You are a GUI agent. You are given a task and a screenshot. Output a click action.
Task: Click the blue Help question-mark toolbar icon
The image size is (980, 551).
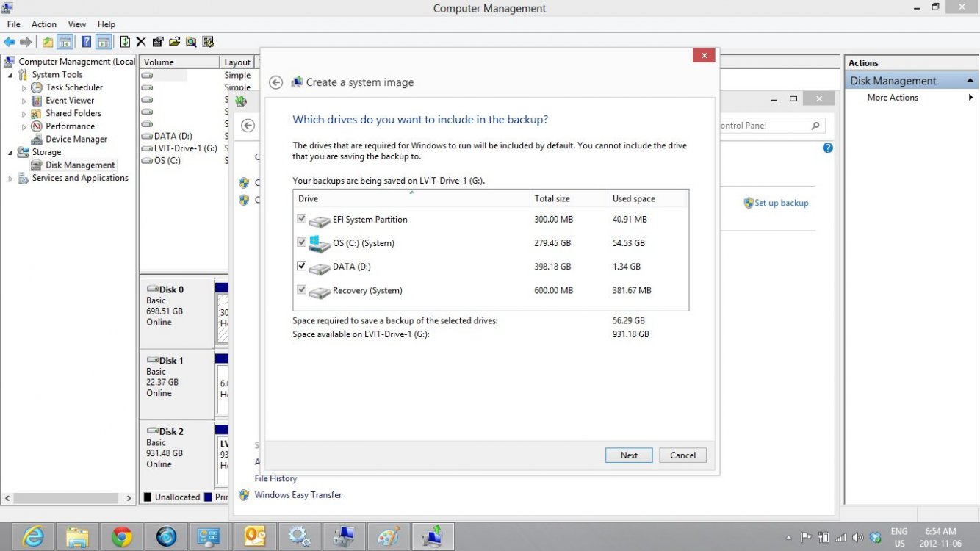tap(87, 42)
